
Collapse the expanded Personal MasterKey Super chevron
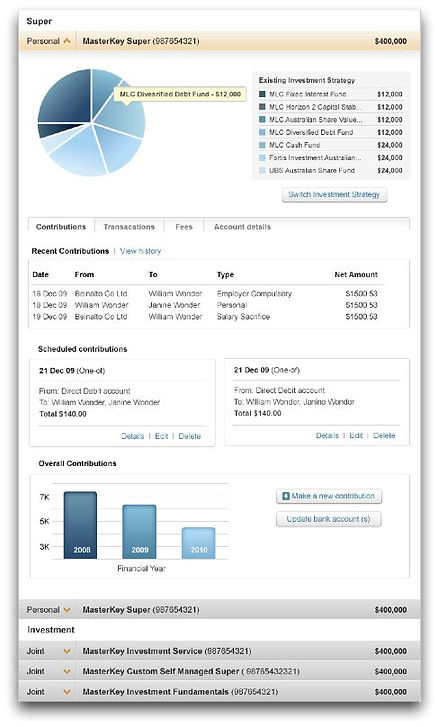[x=67, y=41]
